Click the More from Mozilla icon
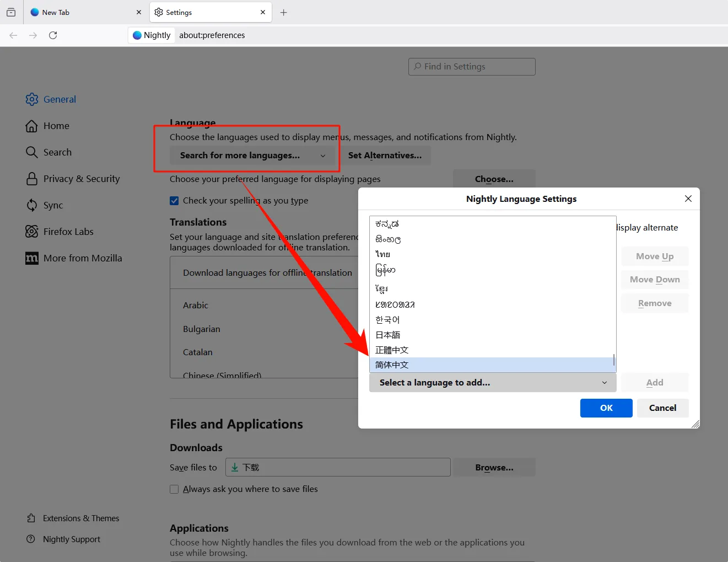The width and height of the screenshot is (728, 562). tap(32, 258)
